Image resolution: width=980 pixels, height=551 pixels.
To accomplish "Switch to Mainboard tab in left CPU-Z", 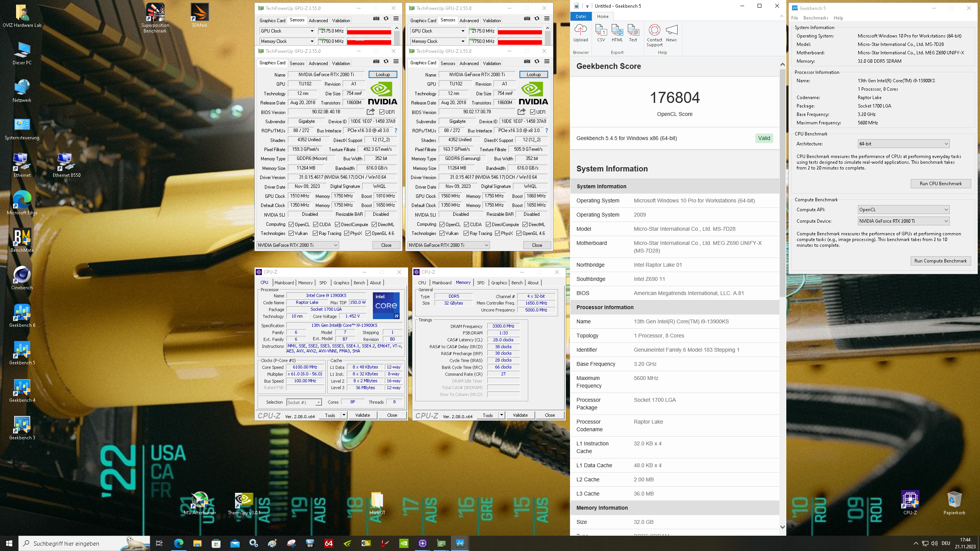I will pos(284,282).
